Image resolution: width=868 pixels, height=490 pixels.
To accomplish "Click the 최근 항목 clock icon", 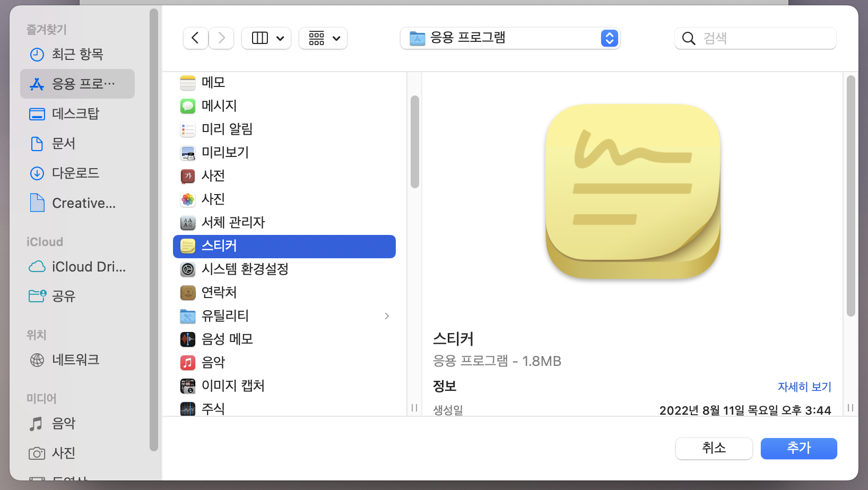I will pyautogui.click(x=37, y=54).
